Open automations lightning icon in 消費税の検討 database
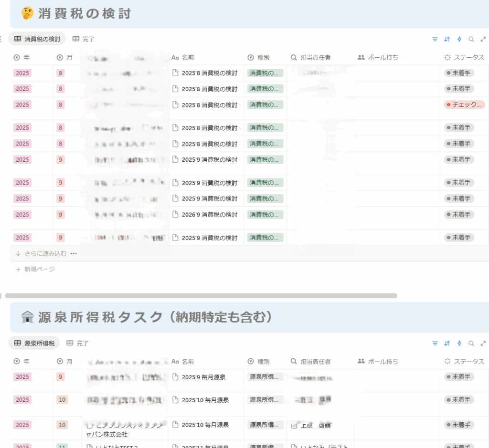Screen dimensions: 489x448 click(459, 39)
